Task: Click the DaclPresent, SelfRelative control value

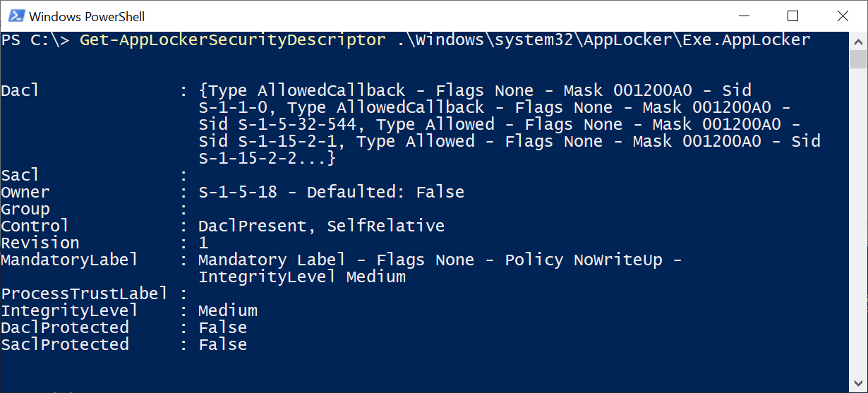Action: pyautogui.click(x=322, y=226)
